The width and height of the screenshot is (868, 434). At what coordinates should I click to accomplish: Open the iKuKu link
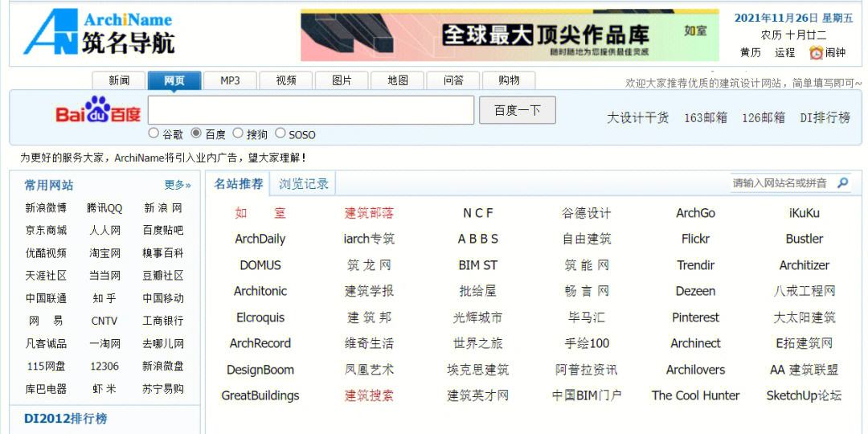coord(805,213)
